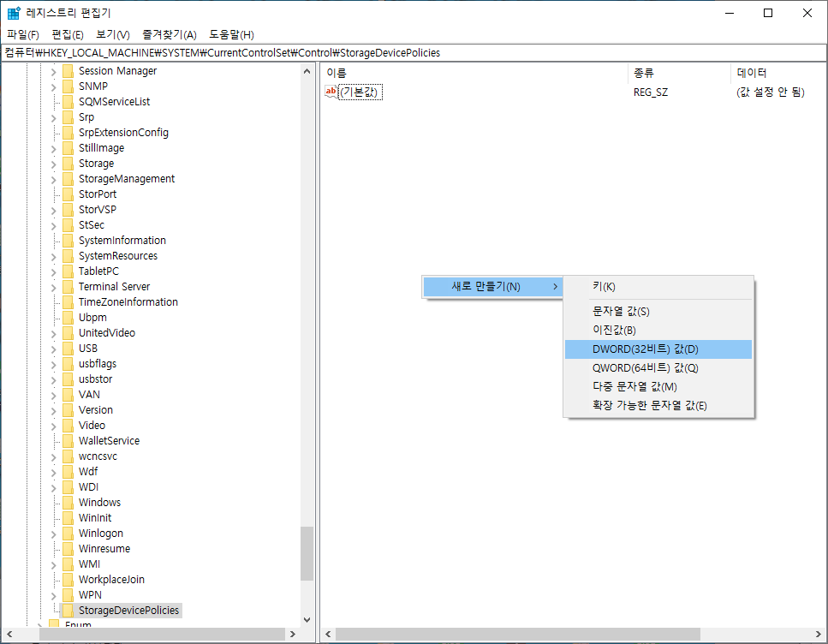
Task: Open the 편집(E) menu
Action: tap(68, 35)
